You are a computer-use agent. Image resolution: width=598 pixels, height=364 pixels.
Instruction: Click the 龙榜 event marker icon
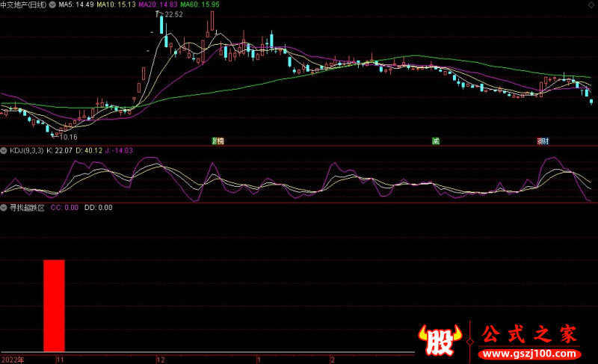click(218, 141)
